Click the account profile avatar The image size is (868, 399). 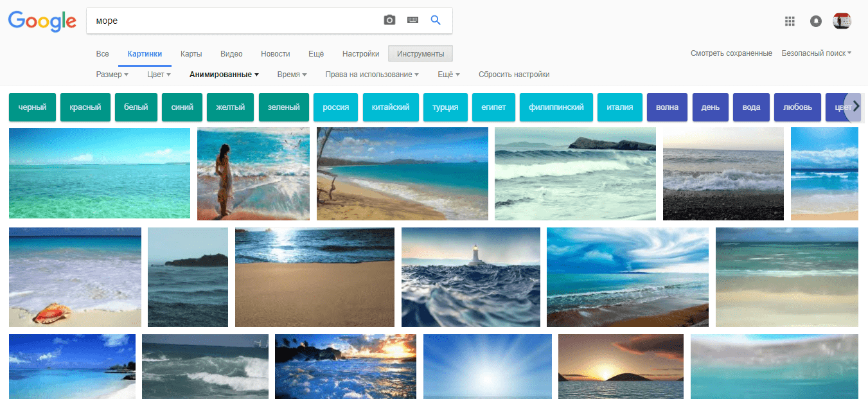(842, 21)
